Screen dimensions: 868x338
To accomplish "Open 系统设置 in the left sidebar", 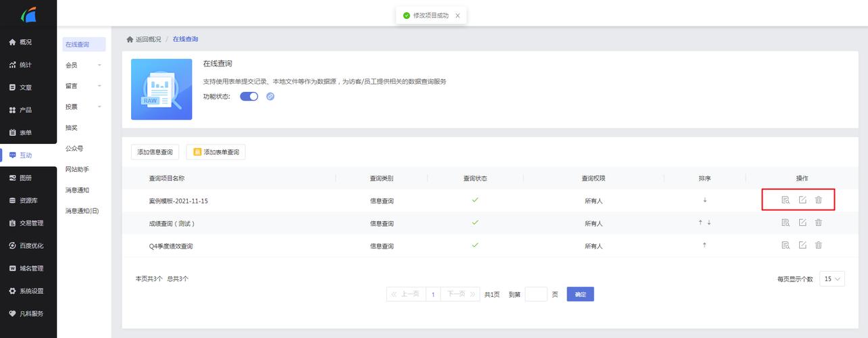I will point(31,291).
